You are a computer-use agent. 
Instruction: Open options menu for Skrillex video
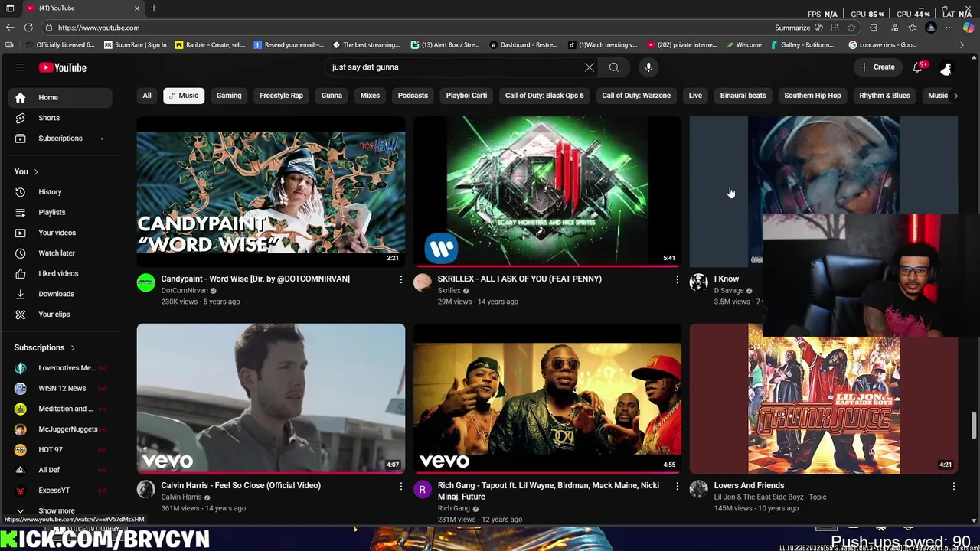[x=677, y=279]
